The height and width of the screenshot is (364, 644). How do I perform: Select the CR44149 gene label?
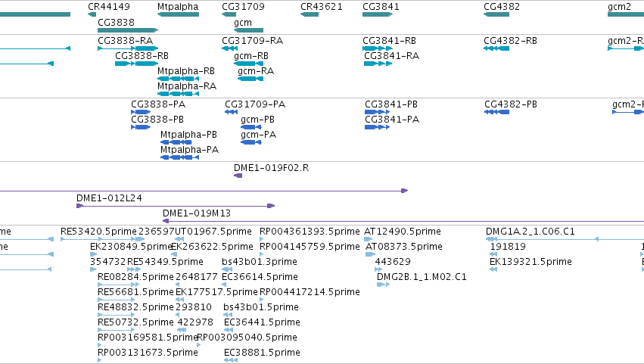click(x=109, y=7)
